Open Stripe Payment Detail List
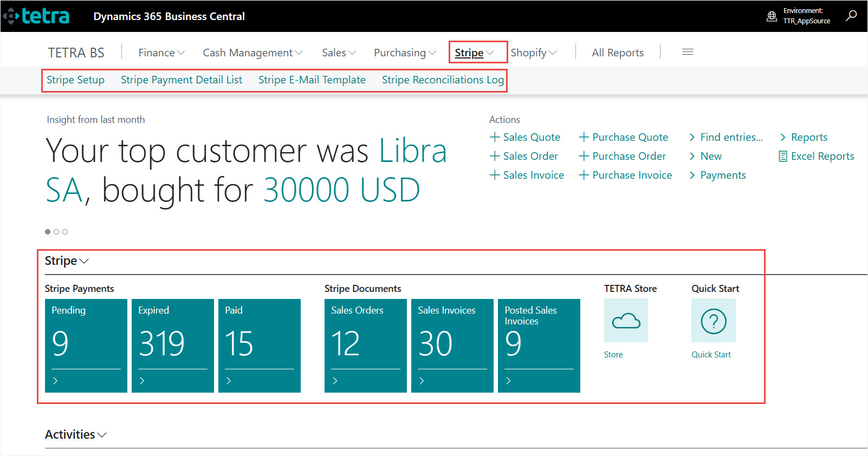Viewport: 868px width, 456px height. click(182, 80)
